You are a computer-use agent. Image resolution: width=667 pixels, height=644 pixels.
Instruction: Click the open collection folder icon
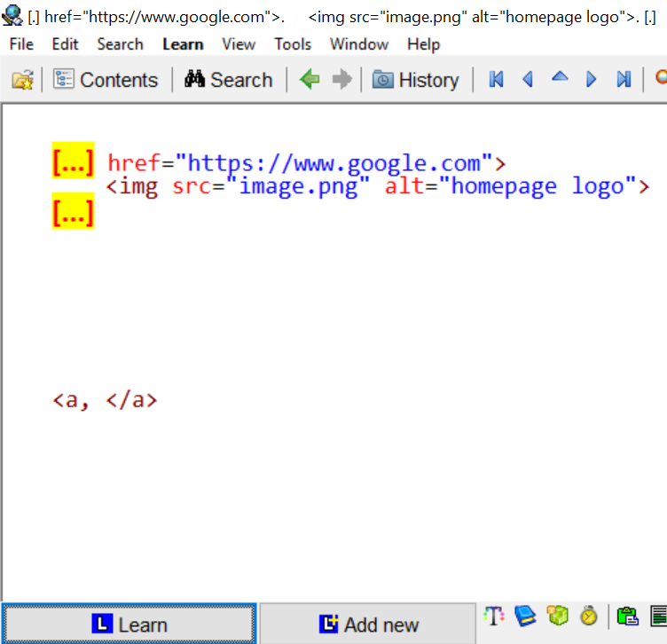pos(22,80)
